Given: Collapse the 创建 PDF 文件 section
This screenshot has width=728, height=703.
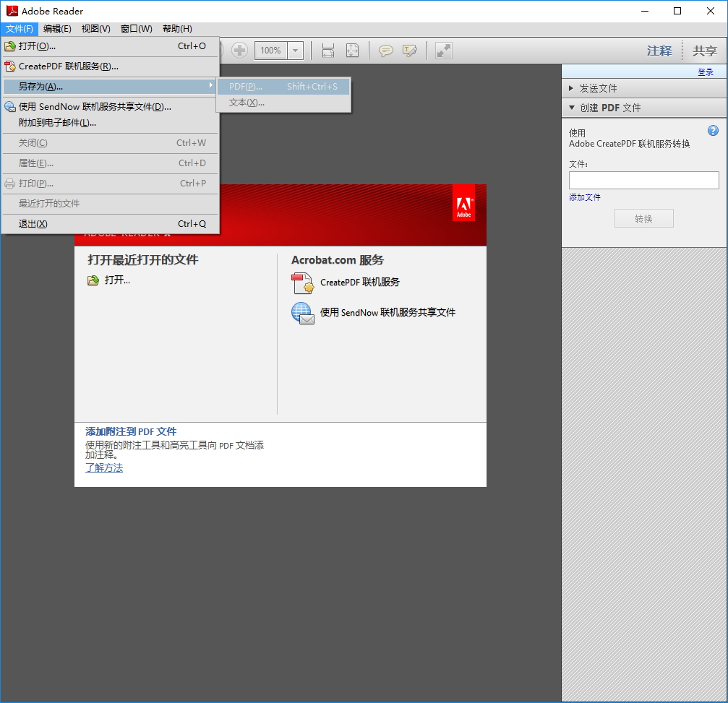Looking at the screenshot, I should click(x=644, y=108).
